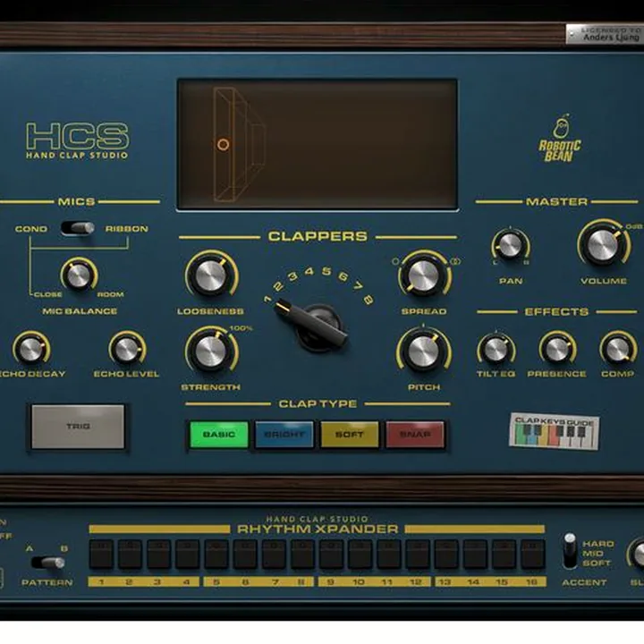Toggle sequencer step 11 pad

(389, 554)
